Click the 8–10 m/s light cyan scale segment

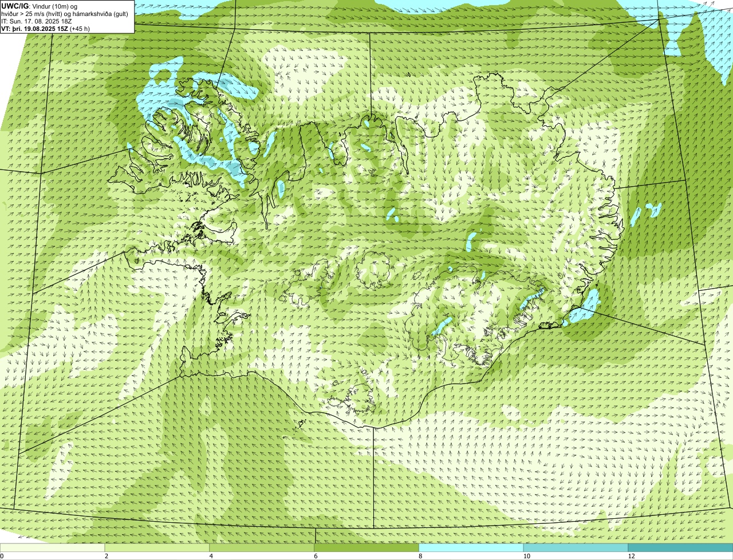pyautogui.click(x=472, y=548)
